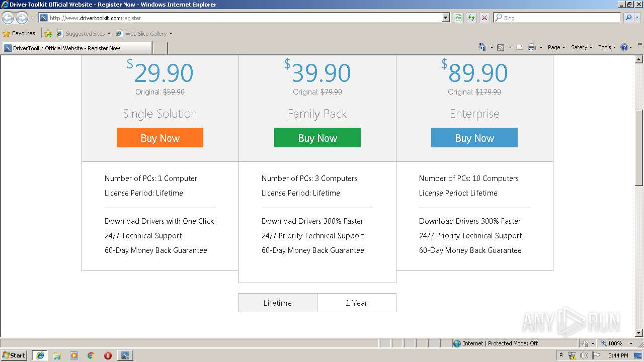Screen dimensions: 644x362
Task: Open the zoom level dropdown
Action: click(631, 343)
